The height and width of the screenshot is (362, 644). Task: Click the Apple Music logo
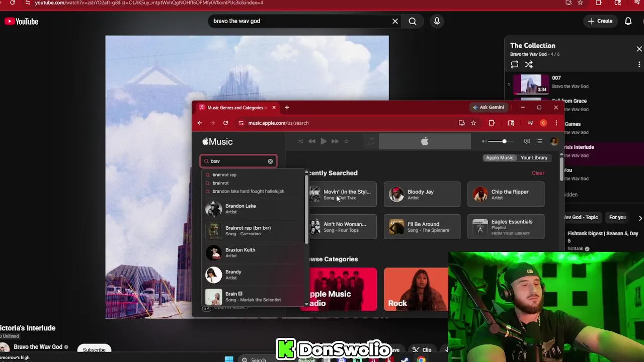(217, 142)
